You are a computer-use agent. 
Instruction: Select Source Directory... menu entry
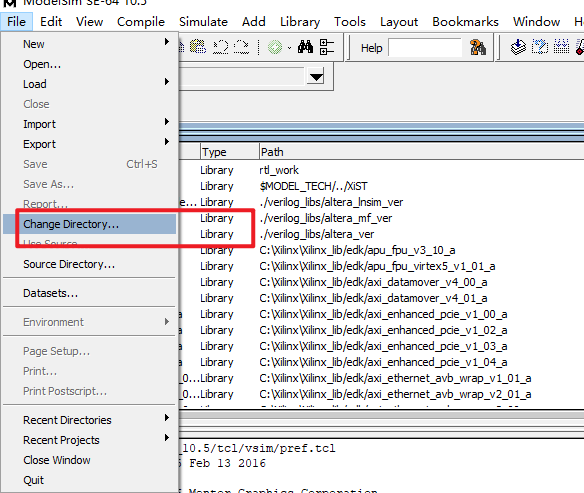pyautogui.click(x=89, y=264)
